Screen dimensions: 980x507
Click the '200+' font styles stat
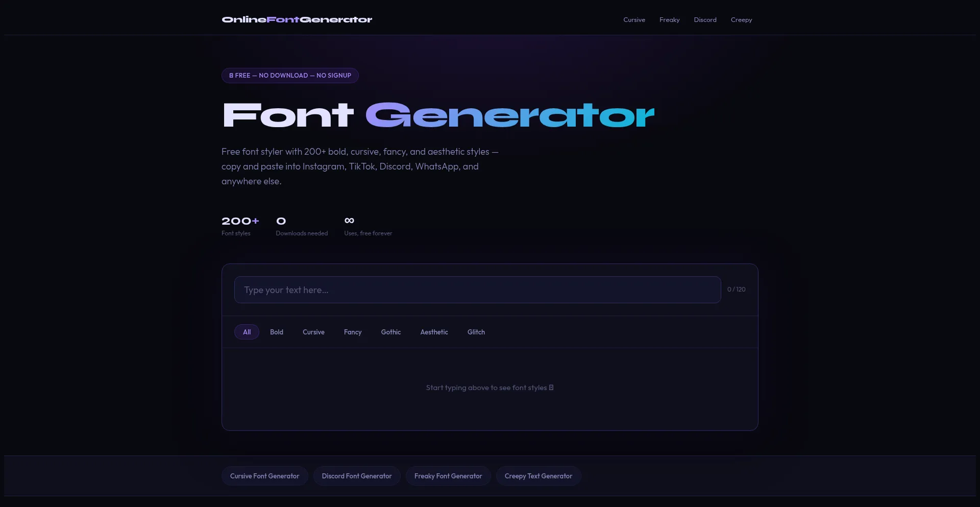240,221
